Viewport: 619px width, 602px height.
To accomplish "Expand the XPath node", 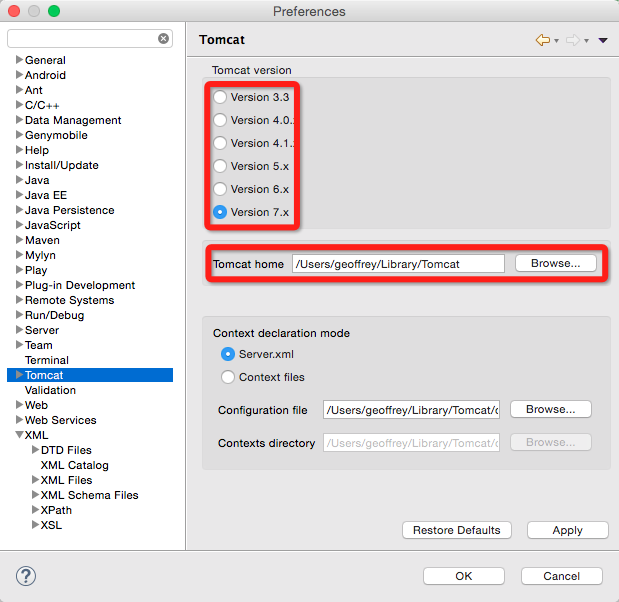I will [x=35, y=510].
